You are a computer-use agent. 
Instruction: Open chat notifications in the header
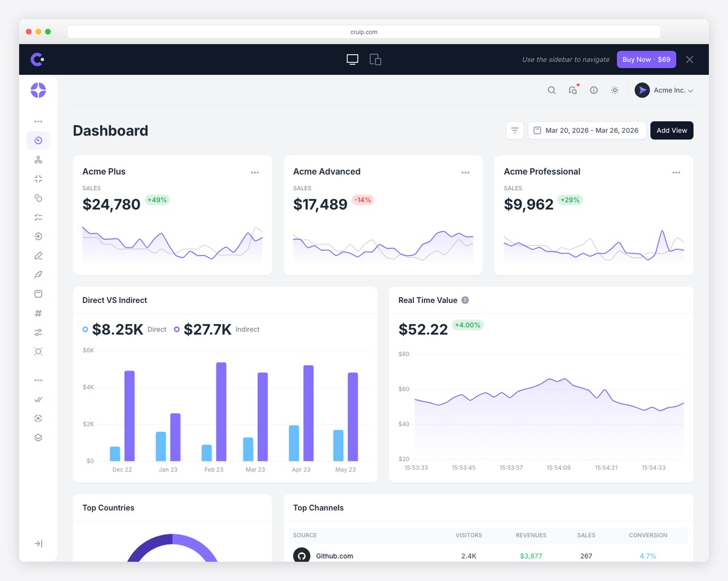(573, 90)
